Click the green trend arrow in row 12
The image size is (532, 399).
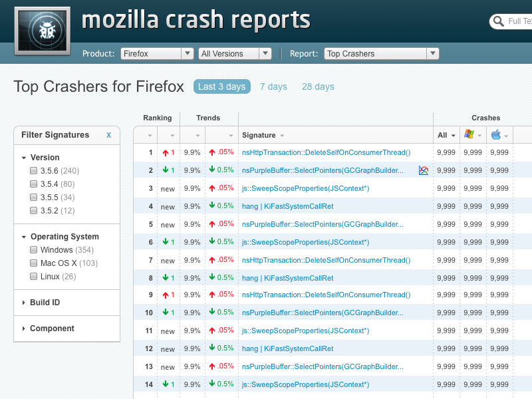[212, 347]
